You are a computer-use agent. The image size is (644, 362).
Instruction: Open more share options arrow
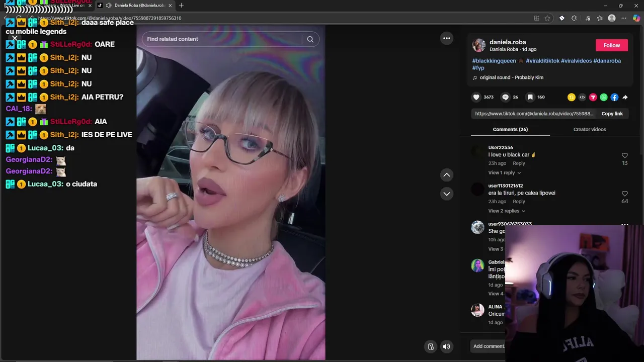pos(625,97)
